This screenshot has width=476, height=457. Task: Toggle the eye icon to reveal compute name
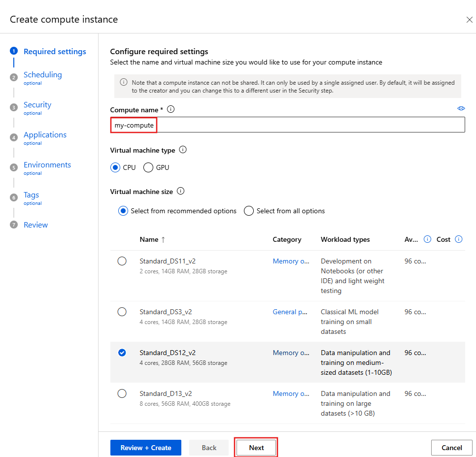pyautogui.click(x=461, y=108)
